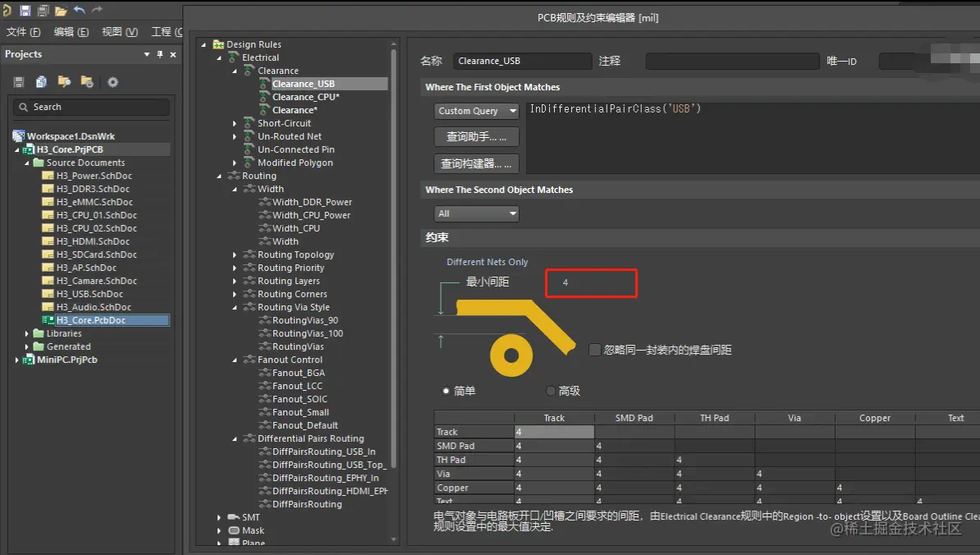Image resolution: width=980 pixels, height=555 pixels.
Task: Select the Width_DDR_Power rule icon
Action: [x=265, y=203]
